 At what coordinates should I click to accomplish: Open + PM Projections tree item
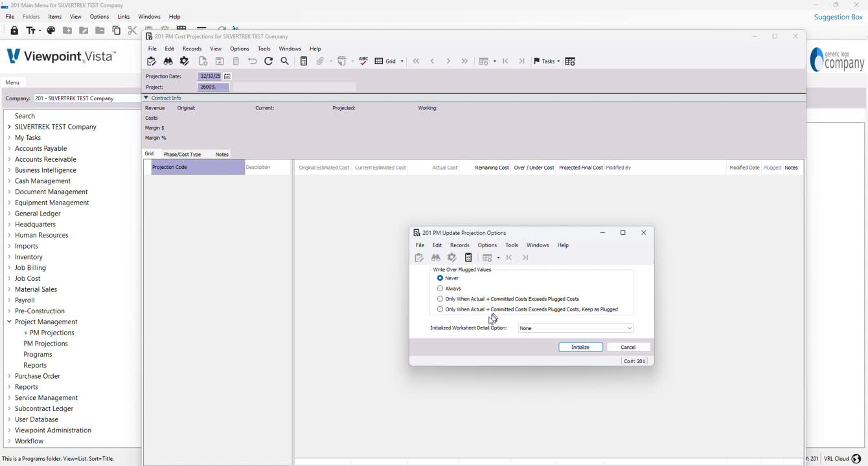49,333
